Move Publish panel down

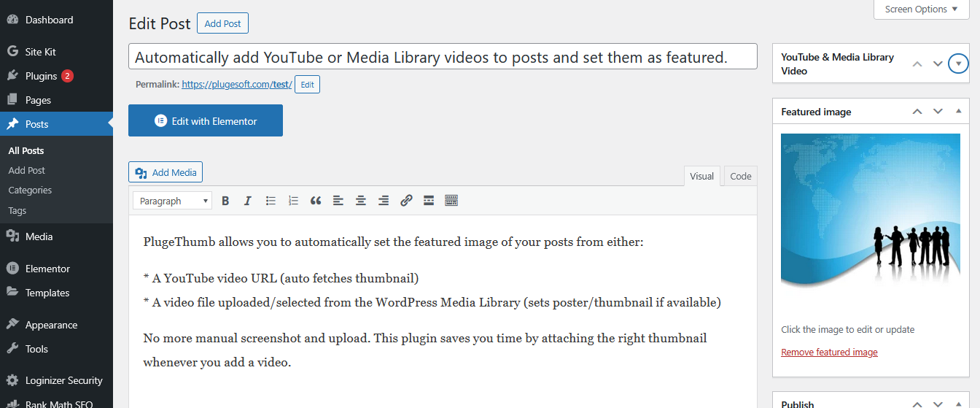(938, 404)
